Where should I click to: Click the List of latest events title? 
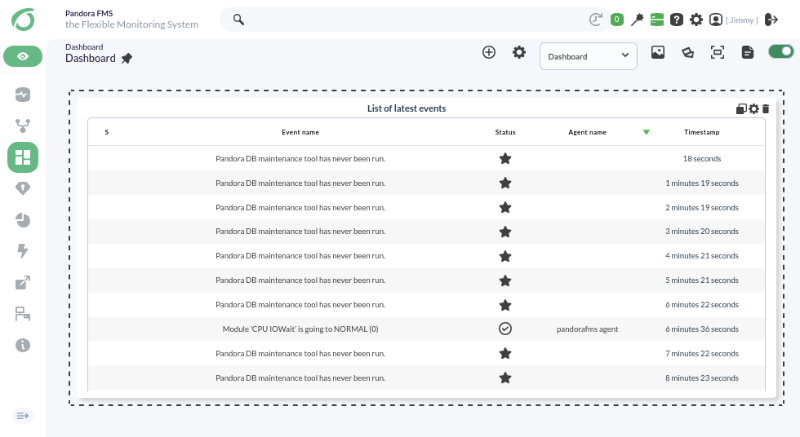407,108
